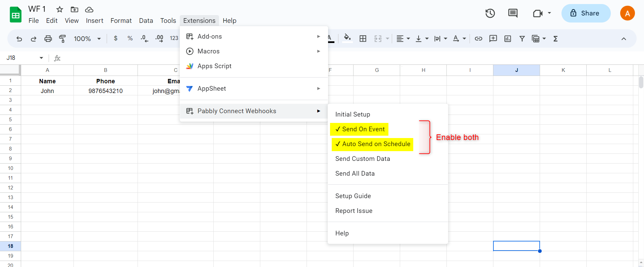Open the comments icon at top right
Screen dimensions: 644x267
(513, 13)
